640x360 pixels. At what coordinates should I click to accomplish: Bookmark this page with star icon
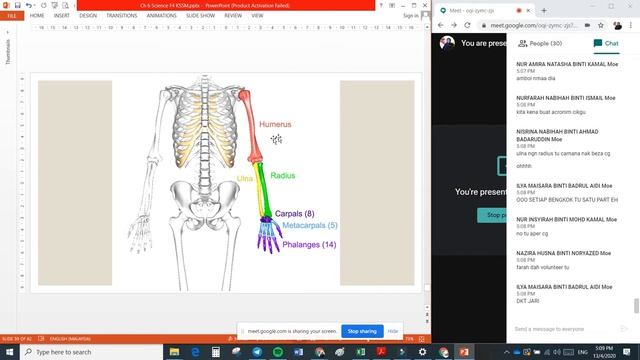click(601, 25)
